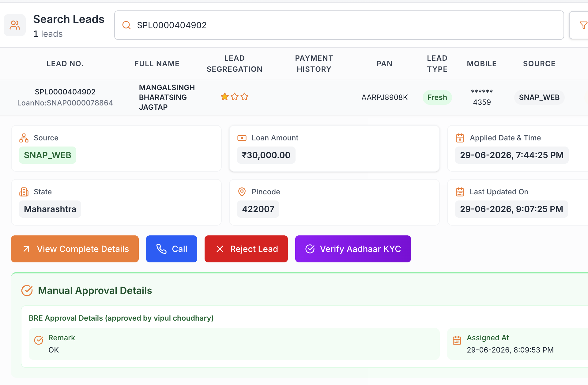This screenshot has width=588, height=385.
Task: Click Manual Approval Details heading
Action: [x=95, y=291]
